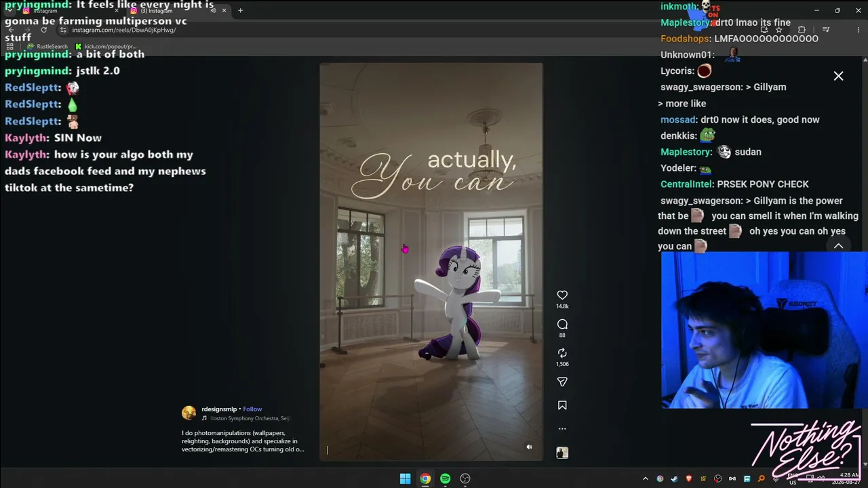This screenshot has width=868, height=488.
Task: Open the RustleSearch bookmark
Action: pyautogui.click(x=47, y=46)
